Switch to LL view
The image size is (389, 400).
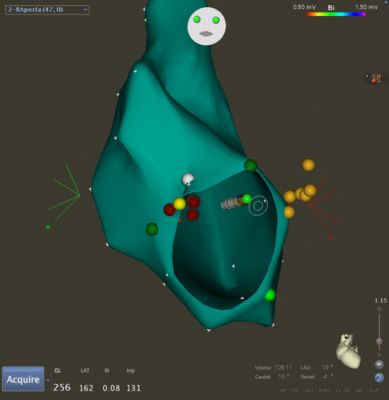337,390
